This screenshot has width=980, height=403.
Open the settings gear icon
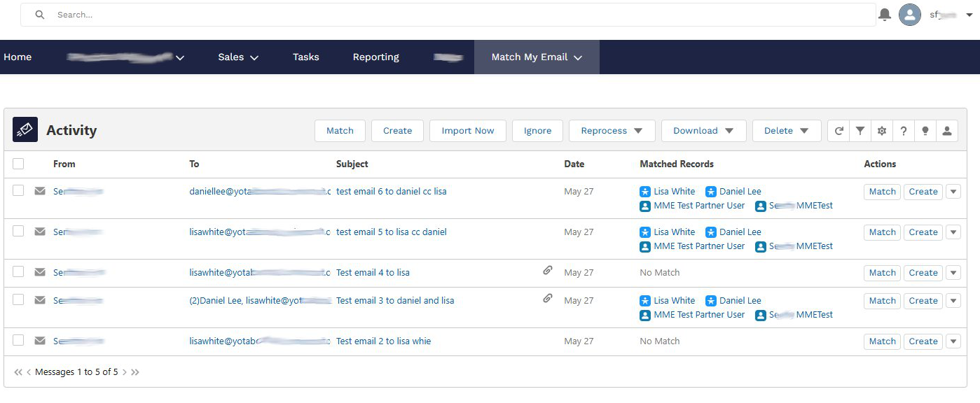(881, 131)
